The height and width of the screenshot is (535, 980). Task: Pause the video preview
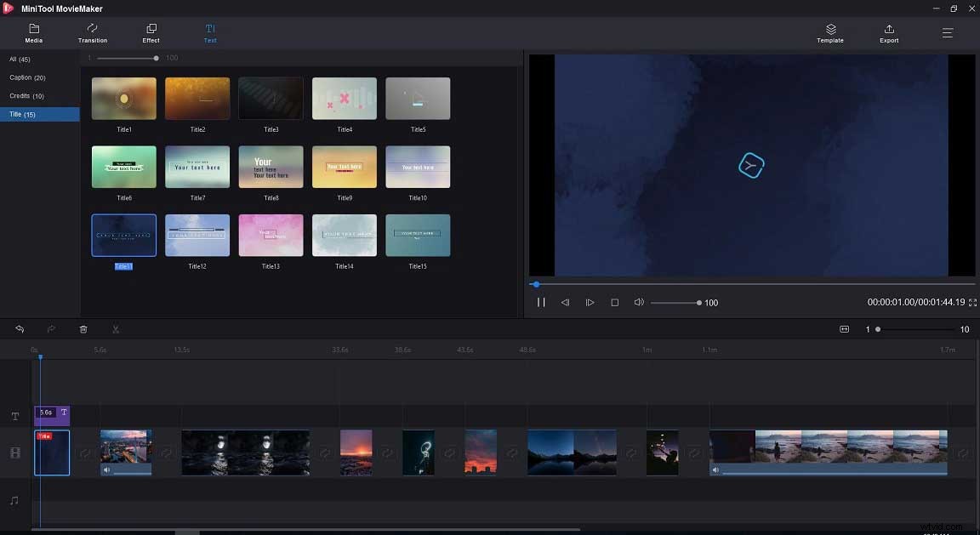[x=541, y=302]
